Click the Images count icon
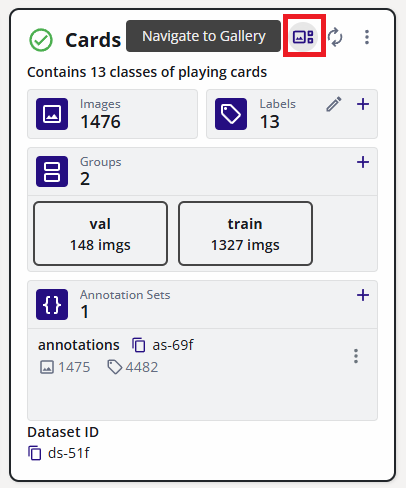 (x=52, y=114)
